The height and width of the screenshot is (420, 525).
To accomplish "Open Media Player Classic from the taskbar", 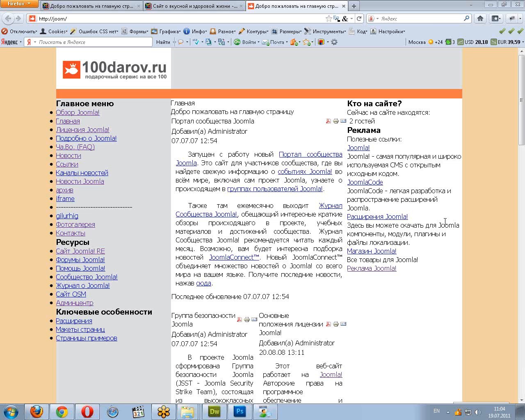I will click(x=138, y=411).
